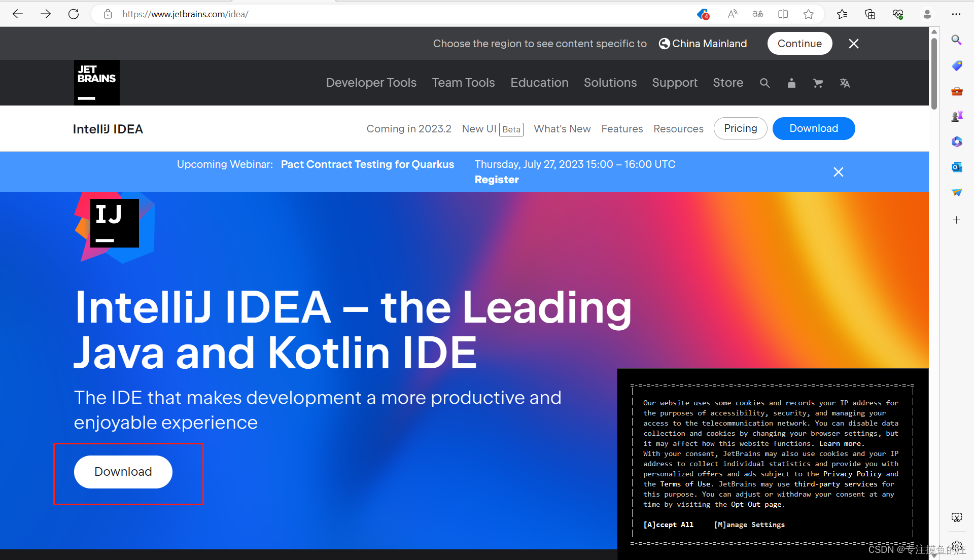Open the Education menu
Screen dimensions: 974x560
coord(539,83)
